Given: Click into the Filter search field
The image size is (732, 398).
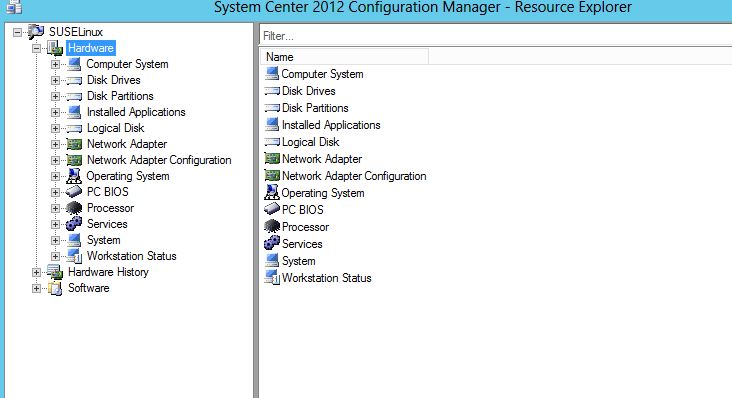Looking at the screenshot, I should tap(495, 36).
